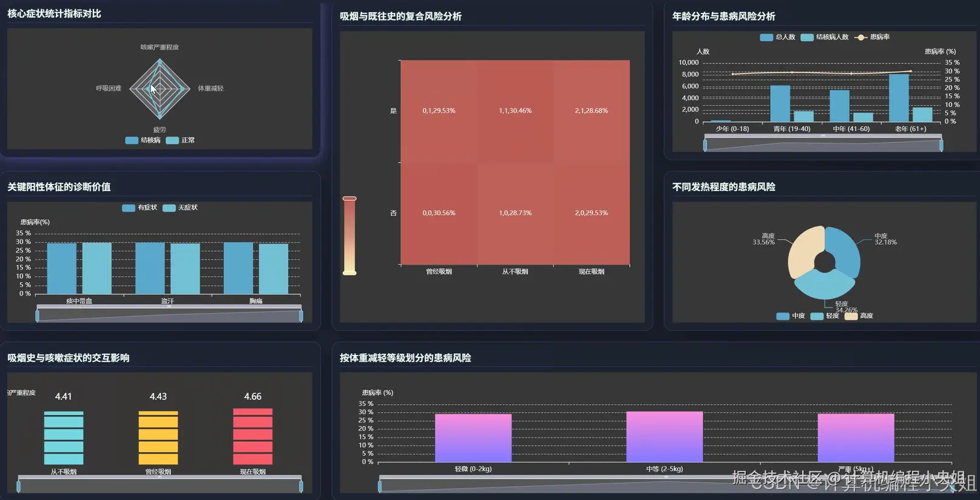Image resolution: width=980 pixels, height=500 pixels.
Task: Click the left zoom handle under the weight-loss chart
Action: coord(380,486)
